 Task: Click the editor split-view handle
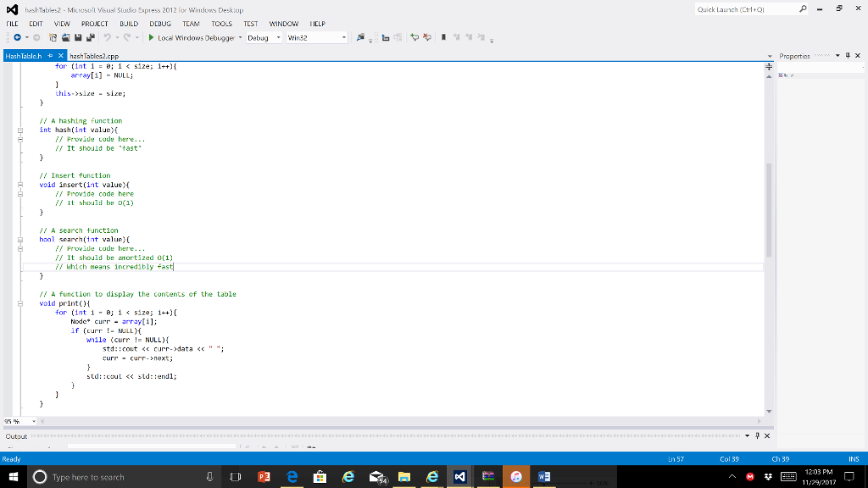[x=769, y=66]
